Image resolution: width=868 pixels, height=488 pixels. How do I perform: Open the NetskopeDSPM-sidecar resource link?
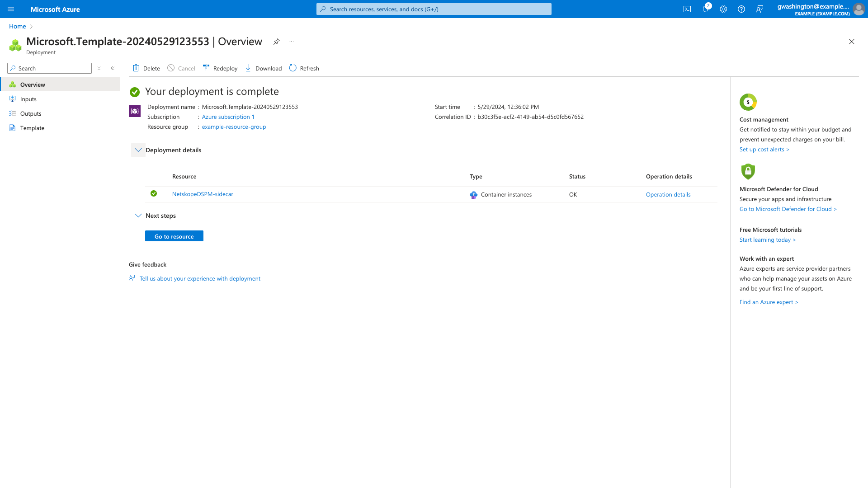click(x=203, y=194)
